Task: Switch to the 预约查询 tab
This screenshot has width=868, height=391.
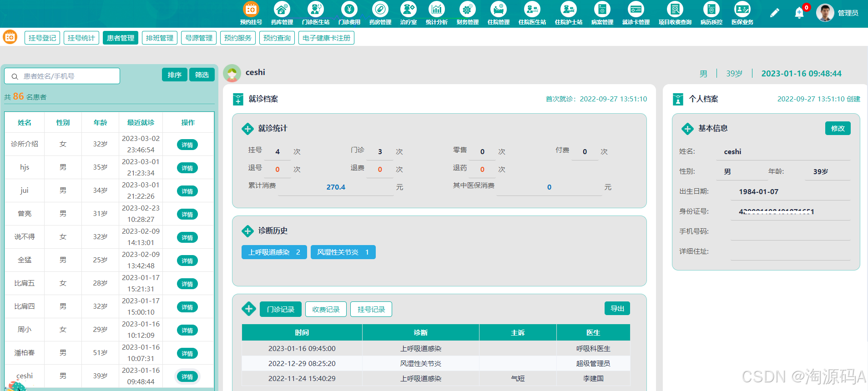Action: click(277, 38)
